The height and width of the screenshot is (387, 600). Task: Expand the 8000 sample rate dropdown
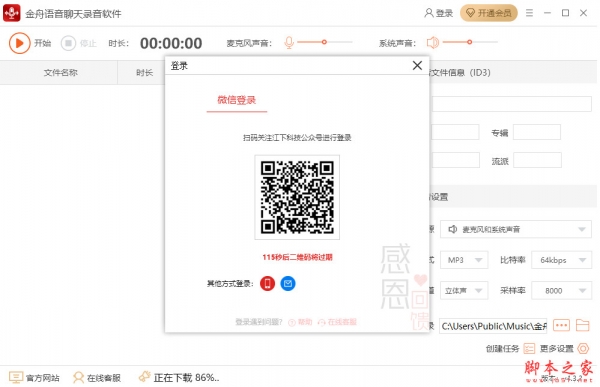pos(561,291)
